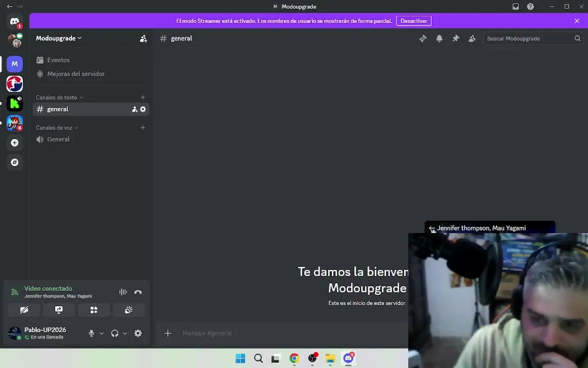Click Desactivar to turn off Streamer mode

(x=414, y=21)
